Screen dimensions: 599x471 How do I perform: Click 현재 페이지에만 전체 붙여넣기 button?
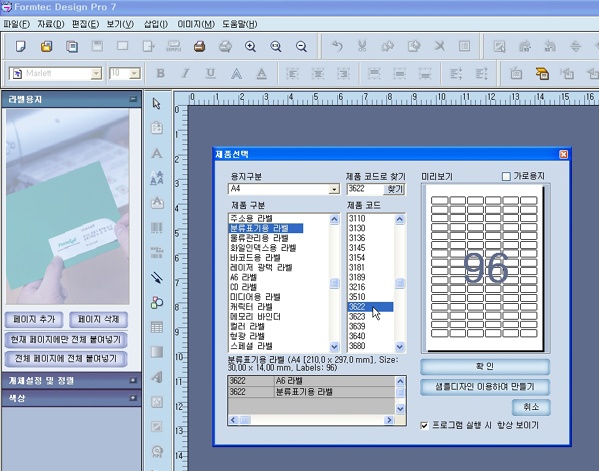point(66,340)
